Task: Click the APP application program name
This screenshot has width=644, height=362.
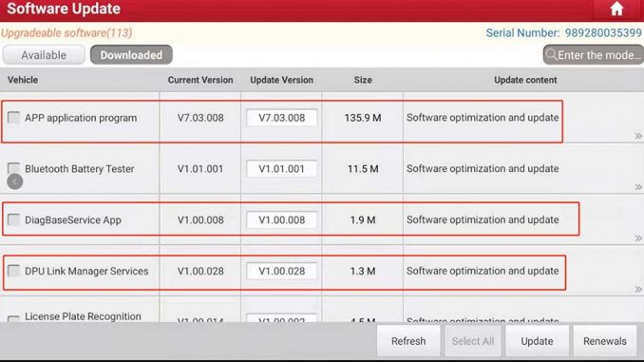Action: coord(81,118)
